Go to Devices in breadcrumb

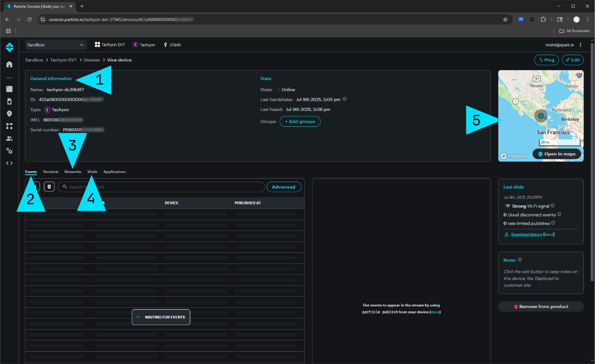click(92, 60)
